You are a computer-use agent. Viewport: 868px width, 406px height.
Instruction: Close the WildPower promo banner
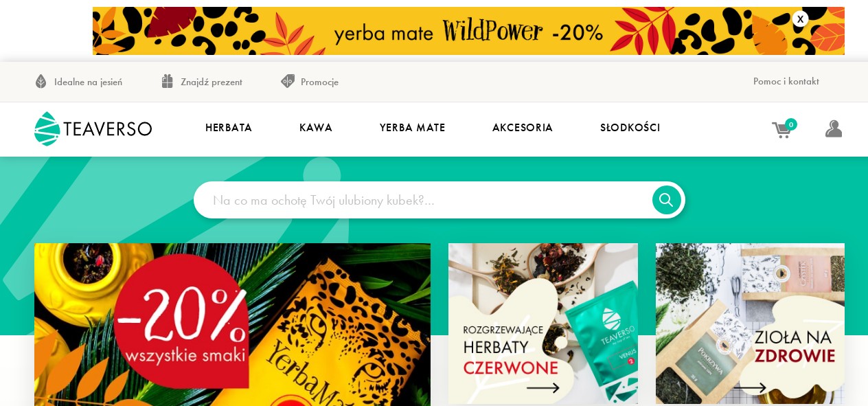(800, 19)
